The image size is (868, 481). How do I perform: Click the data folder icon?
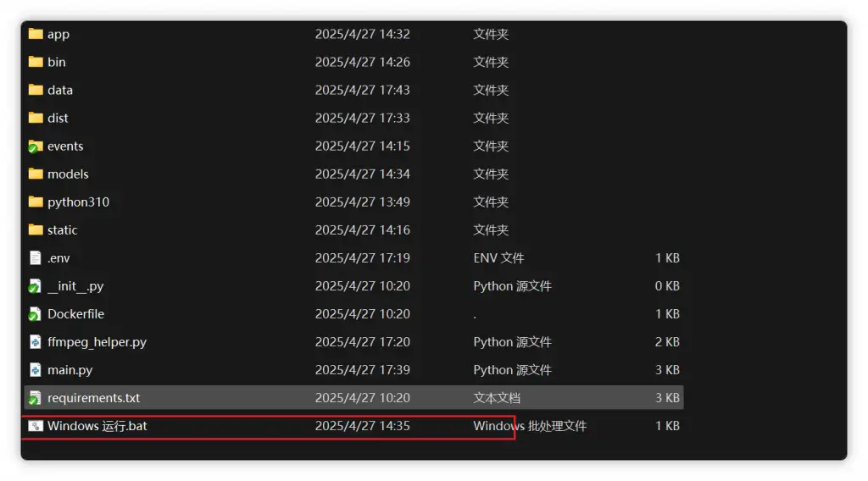35,90
